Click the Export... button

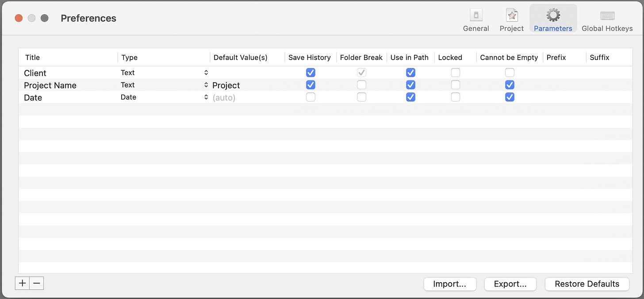click(510, 284)
